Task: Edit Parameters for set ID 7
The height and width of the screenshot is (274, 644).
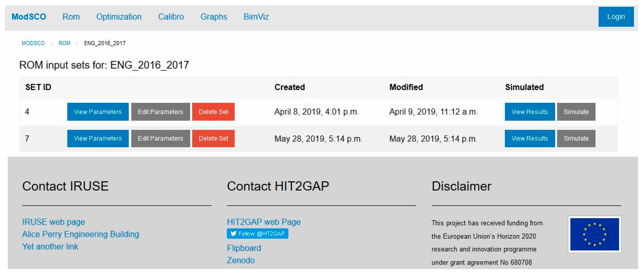Action: [160, 138]
